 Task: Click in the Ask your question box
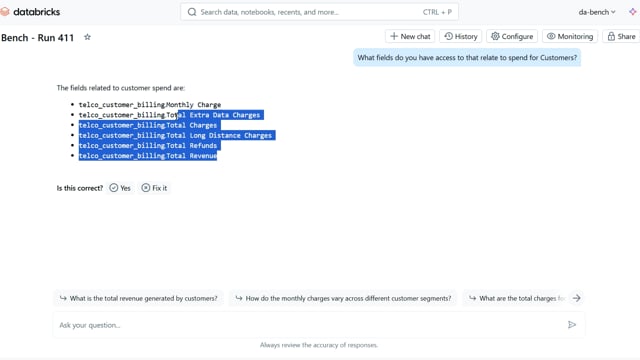tap(319, 325)
